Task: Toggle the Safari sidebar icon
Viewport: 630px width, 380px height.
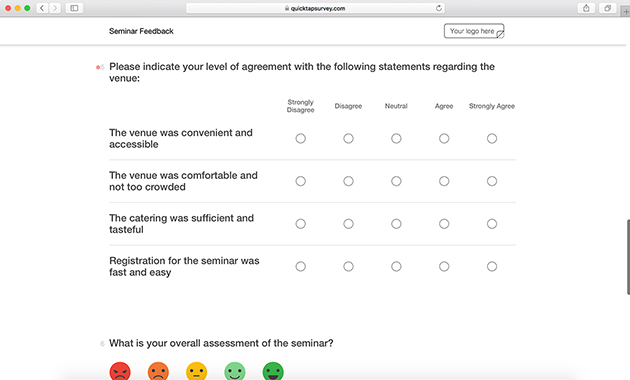Action: [74, 8]
